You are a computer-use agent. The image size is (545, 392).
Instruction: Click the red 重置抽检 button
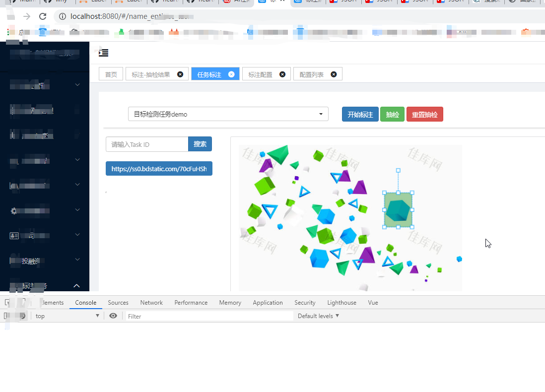point(425,114)
